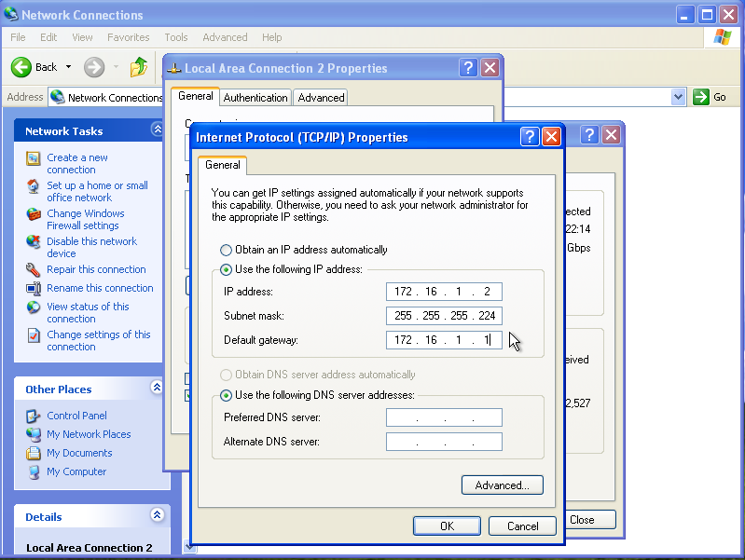Click the My Computer link

point(76,471)
